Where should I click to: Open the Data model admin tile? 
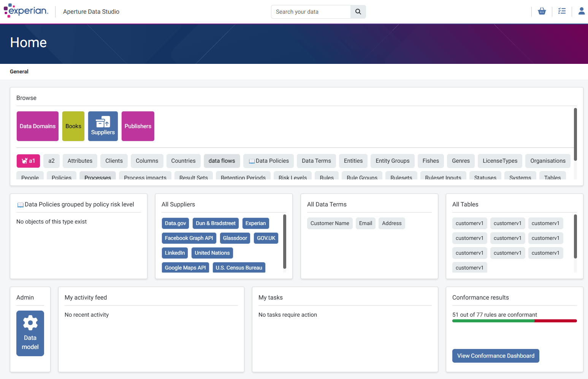(30, 333)
